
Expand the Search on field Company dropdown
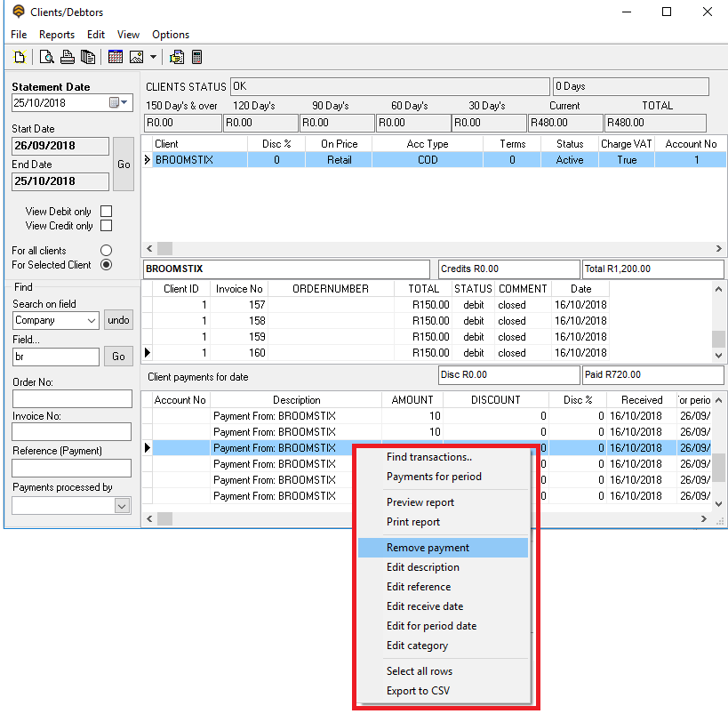[x=92, y=320]
